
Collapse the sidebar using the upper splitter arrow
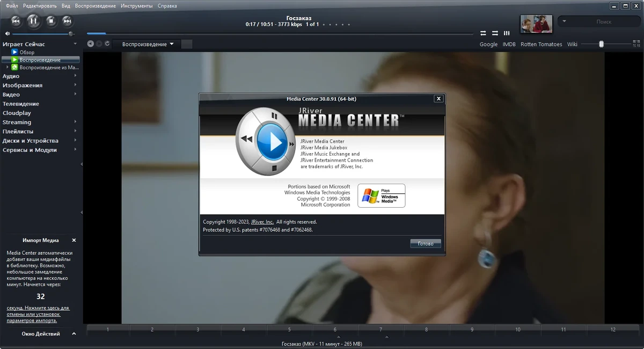82,164
